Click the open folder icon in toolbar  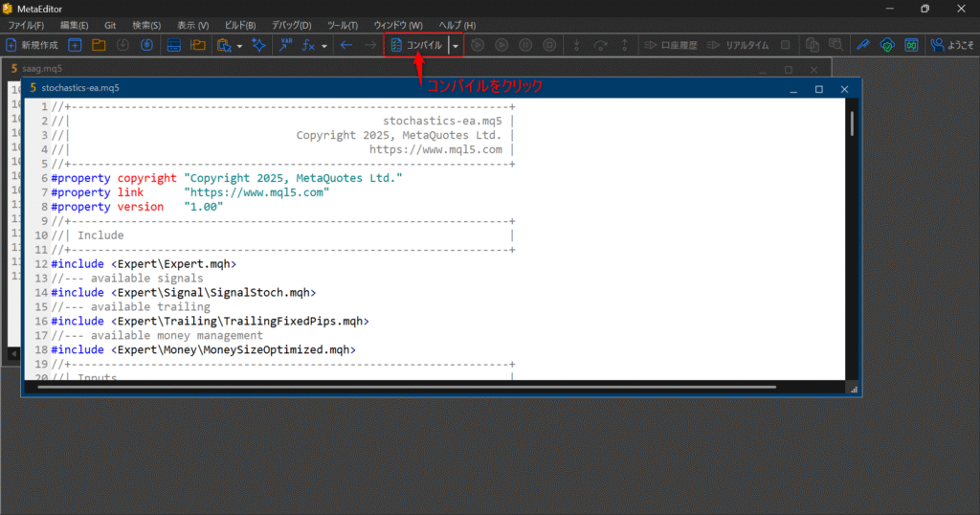pos(99,45)
